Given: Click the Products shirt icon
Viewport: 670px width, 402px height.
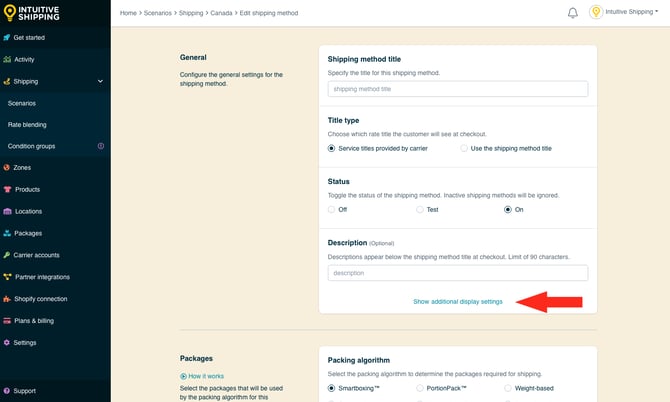Looking at the screenshot, I should coord(7,189).
